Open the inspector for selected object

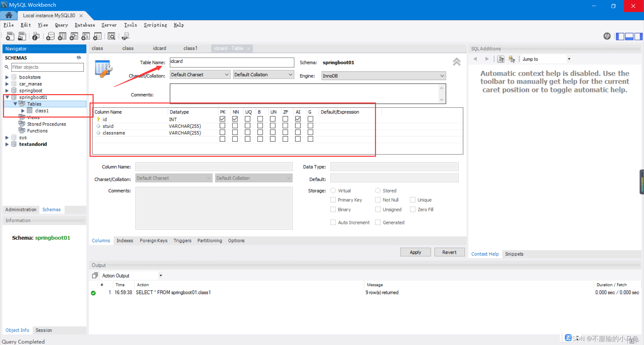pos(36,36)
